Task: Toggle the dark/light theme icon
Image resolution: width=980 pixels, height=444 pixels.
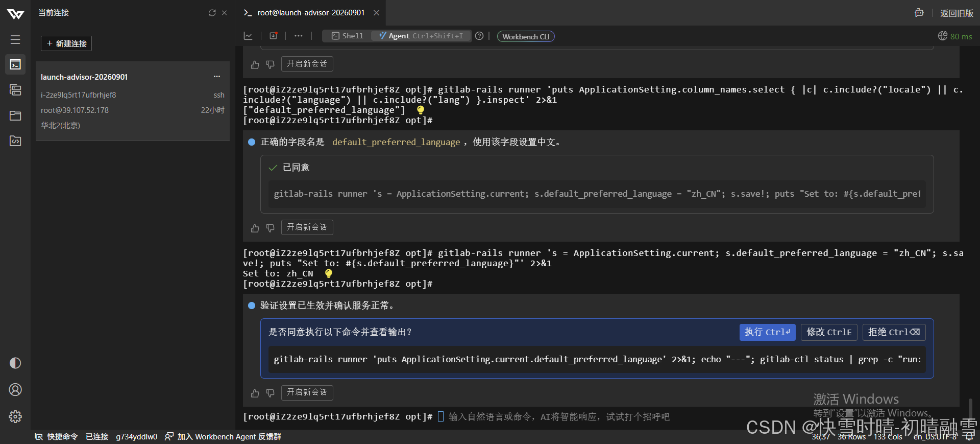Action: tap(15, 363)
